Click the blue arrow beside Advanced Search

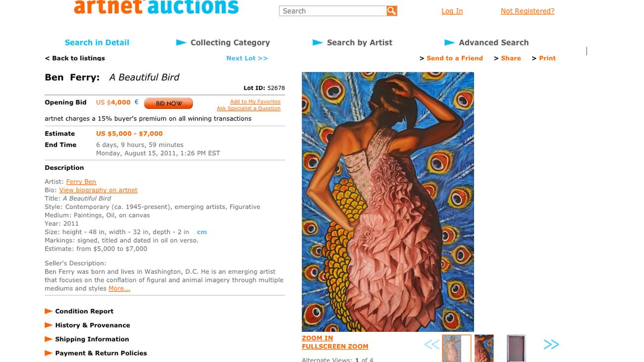pos(449,43)
